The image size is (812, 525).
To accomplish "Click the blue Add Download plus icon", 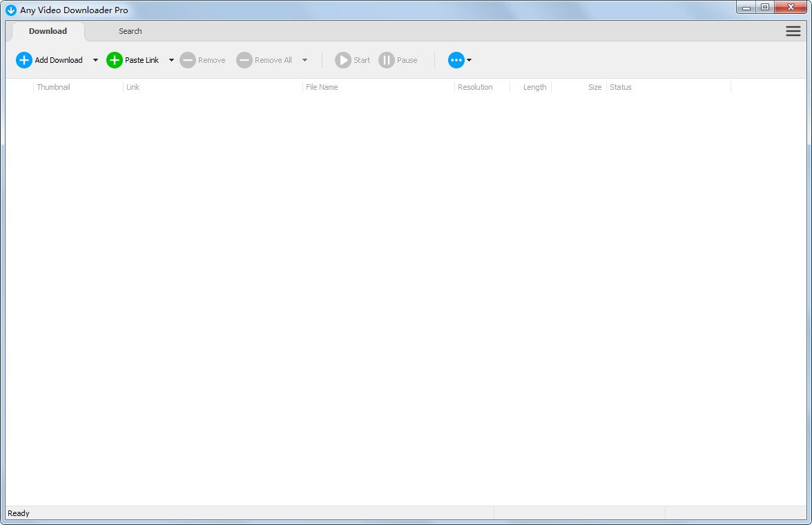I will click(x=24, y=60).
